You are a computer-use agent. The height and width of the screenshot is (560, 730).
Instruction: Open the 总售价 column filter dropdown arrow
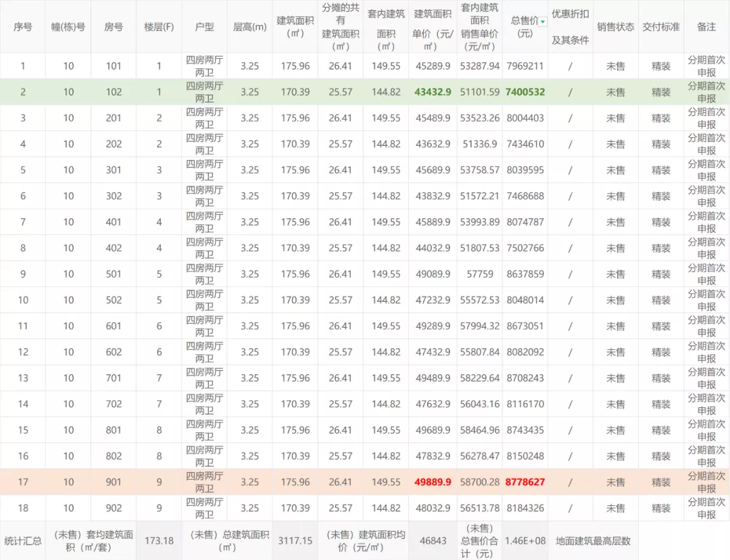click(x=543, y=22)
